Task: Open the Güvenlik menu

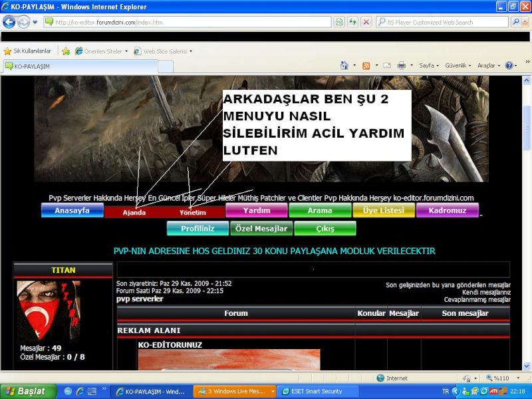Action: (458, 65)
